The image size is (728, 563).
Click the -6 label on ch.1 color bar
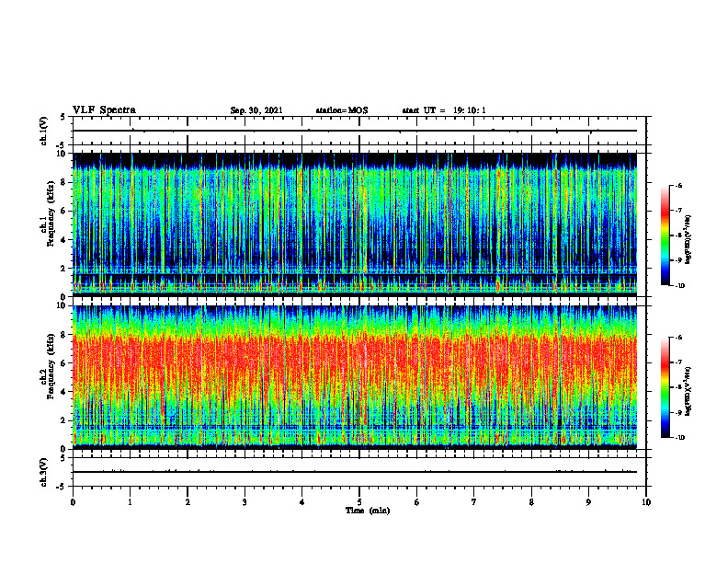(x=678, y=186)
